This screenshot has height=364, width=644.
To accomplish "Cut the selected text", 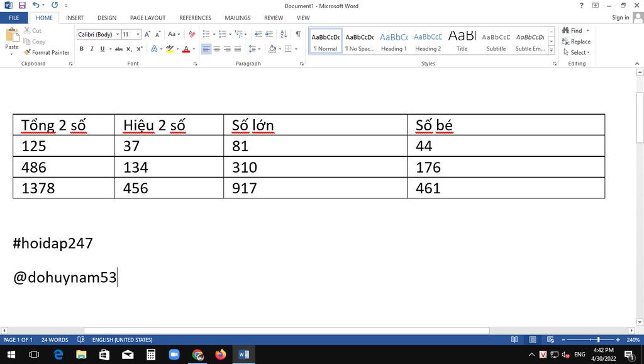I will pyautogui.click(x=33, y=30).
